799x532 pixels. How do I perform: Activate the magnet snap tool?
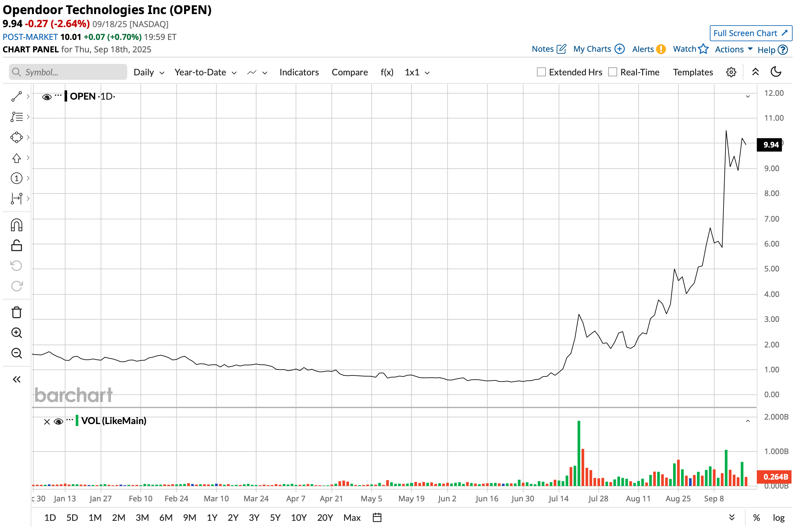[x=16, y=225]
